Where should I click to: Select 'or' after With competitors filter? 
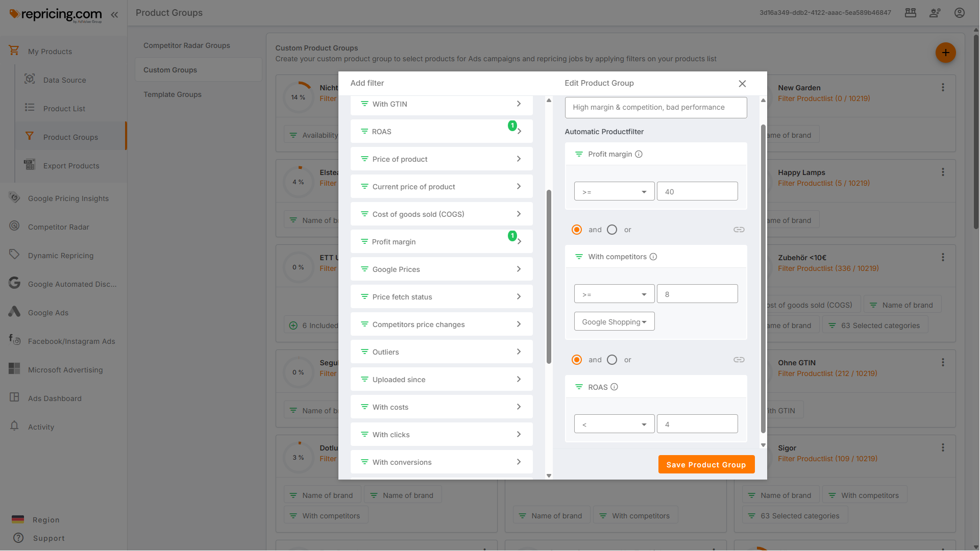point(612,360)
